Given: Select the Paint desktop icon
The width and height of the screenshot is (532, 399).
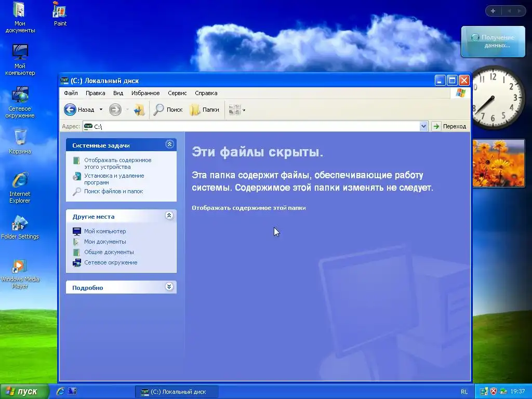Looking at the screenshot, I should (60, 14).
